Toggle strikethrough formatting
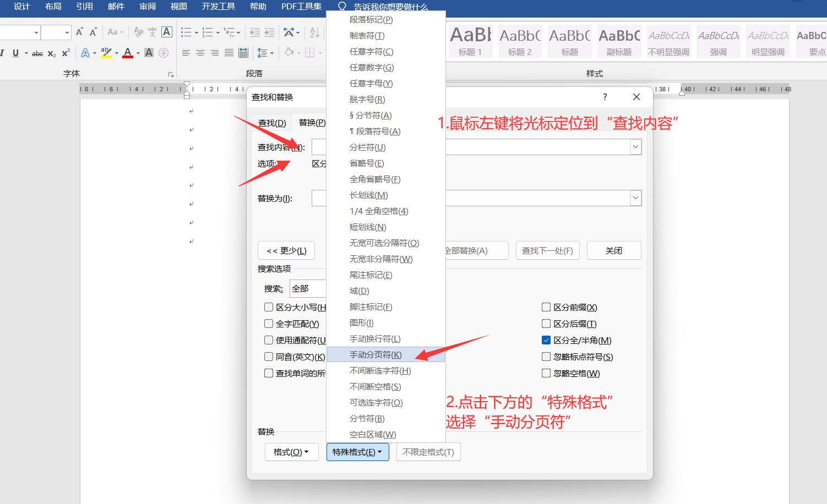 (37, 53)
